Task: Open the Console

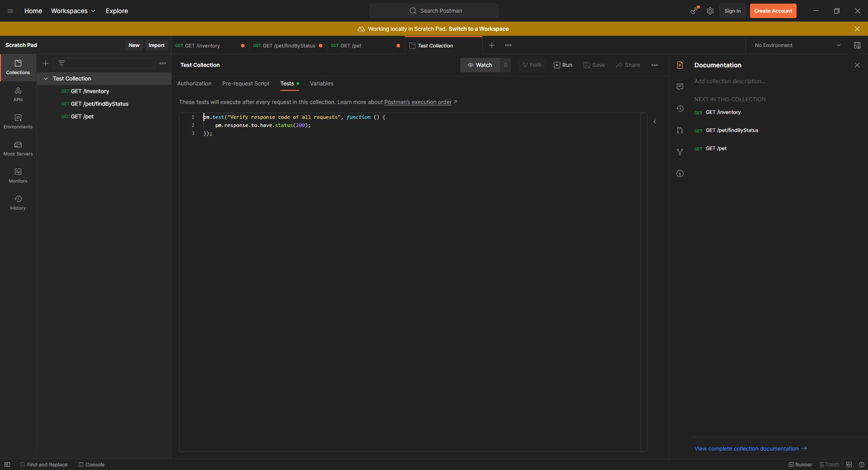Action: (x=92, y=465)
